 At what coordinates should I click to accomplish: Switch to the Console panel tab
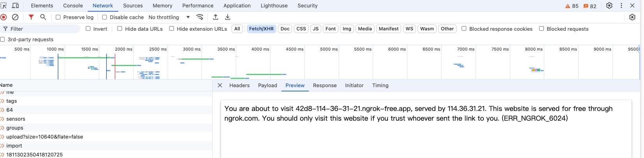point(73,5)
